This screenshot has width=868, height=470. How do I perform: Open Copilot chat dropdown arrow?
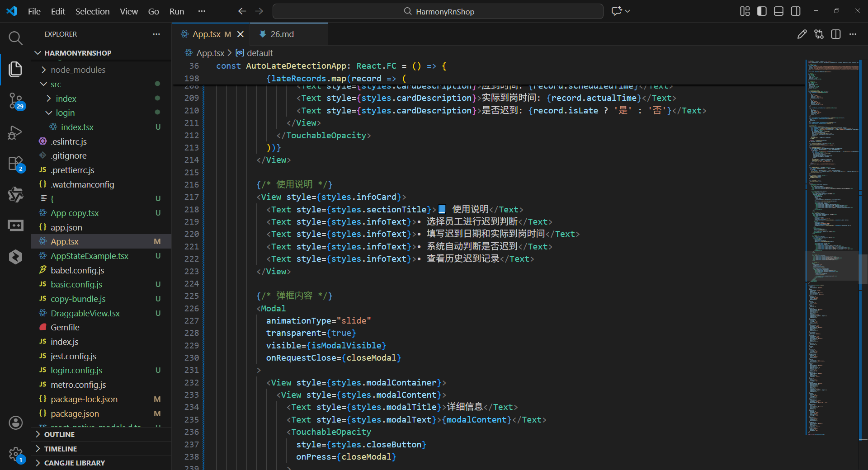click(627, 11)
